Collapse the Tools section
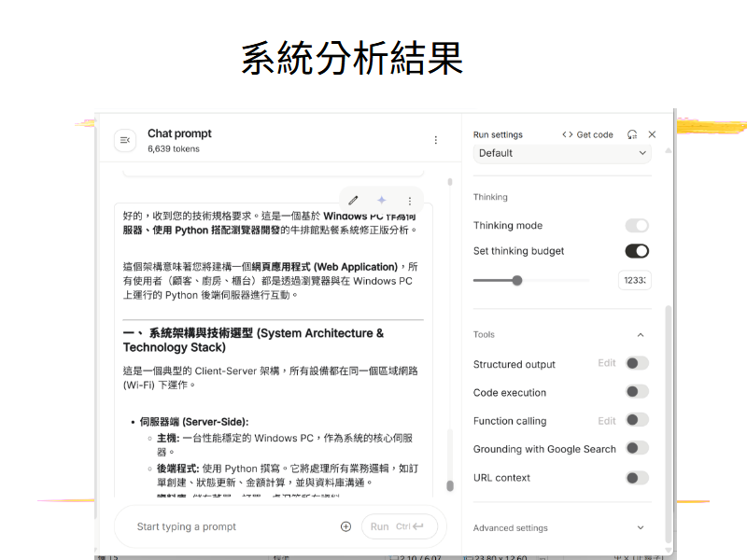 641,335
